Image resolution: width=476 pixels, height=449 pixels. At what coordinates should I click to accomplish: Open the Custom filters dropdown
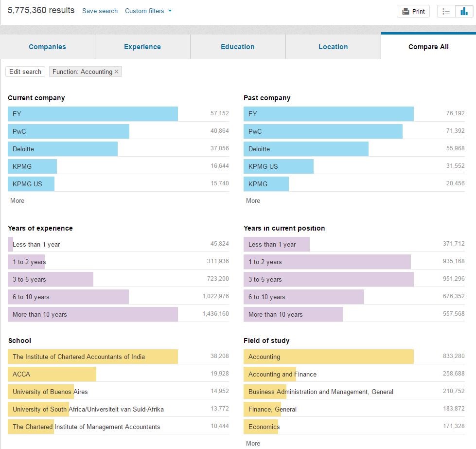click(148, 11)
